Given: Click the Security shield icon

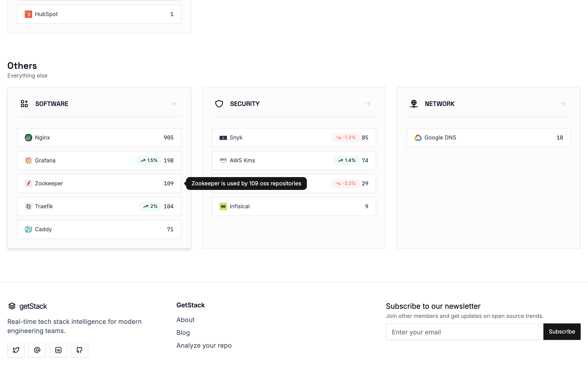Looking at the screenshot, I should coord(219,104).
